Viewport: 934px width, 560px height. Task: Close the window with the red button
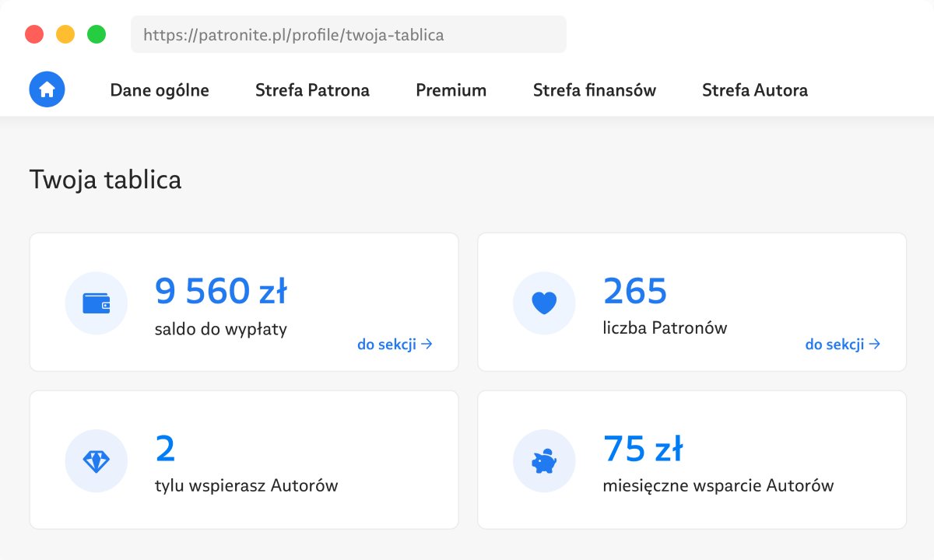click(34, 34)
